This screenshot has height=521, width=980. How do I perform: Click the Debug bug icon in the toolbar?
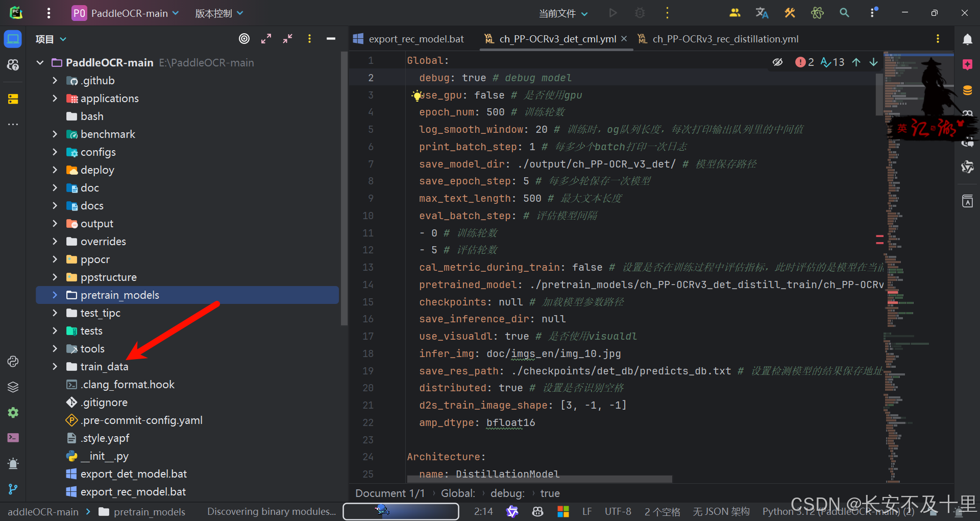coord(640,13)
